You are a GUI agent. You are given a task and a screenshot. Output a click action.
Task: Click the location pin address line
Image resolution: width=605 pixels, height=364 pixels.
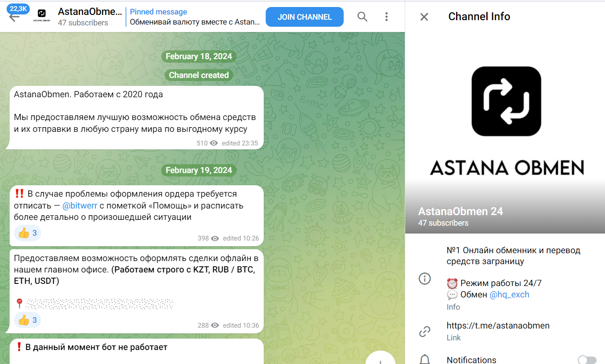[x=94, y=303]
